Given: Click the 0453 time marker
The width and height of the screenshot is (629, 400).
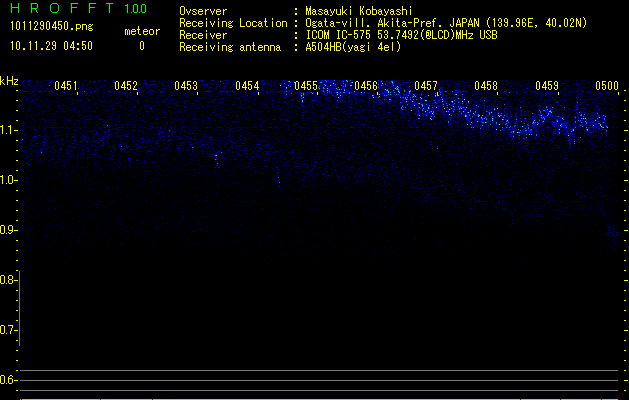Looking at the screenshot, I should pyautogui.click(x=186, y=86).
